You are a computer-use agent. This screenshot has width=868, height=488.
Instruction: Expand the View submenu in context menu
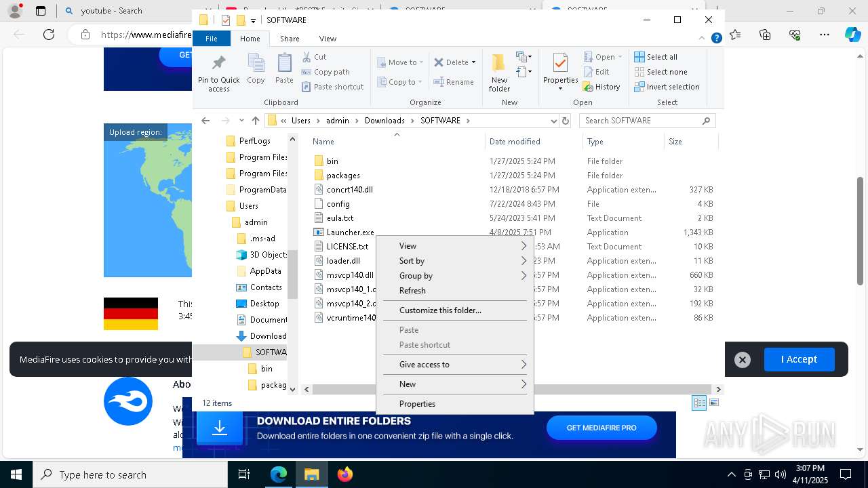pos(455,246)
